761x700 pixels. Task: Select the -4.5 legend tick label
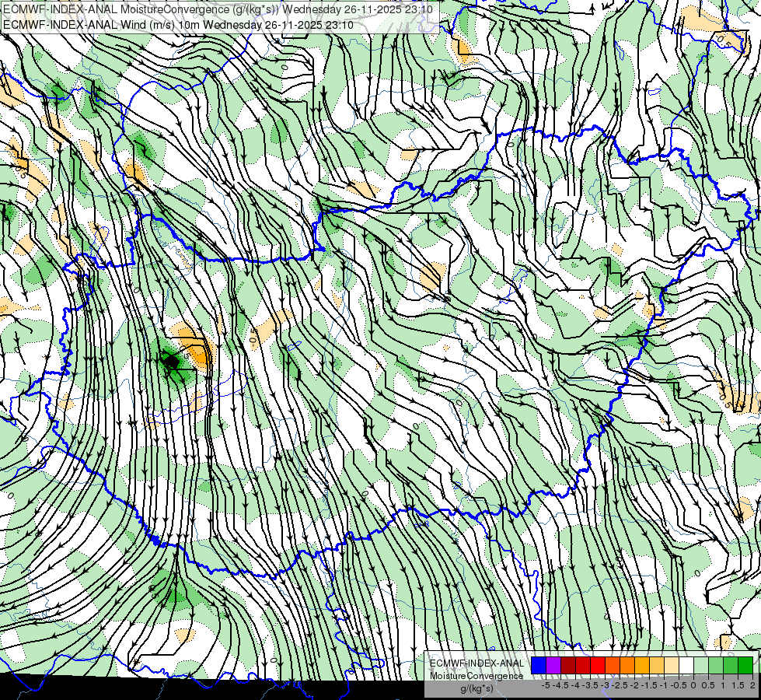560,685
